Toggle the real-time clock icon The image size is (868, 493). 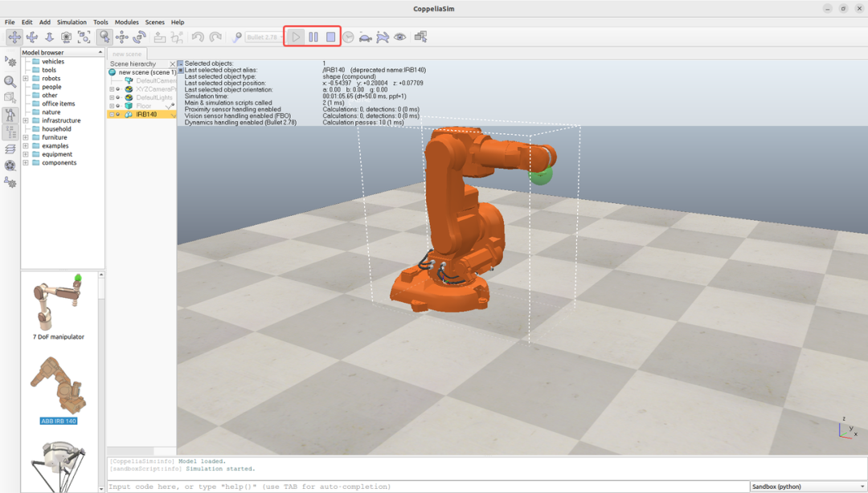click(x=348, y=37)
